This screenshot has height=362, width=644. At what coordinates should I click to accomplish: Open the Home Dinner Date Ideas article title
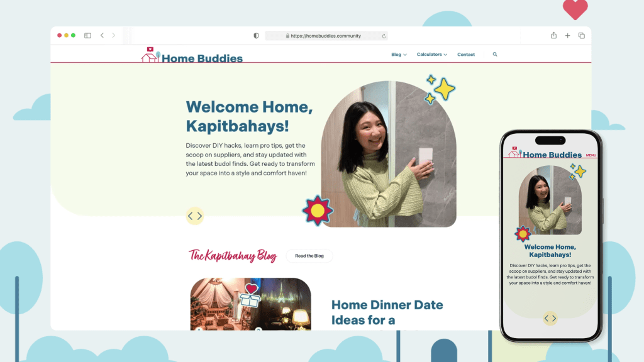387,312
